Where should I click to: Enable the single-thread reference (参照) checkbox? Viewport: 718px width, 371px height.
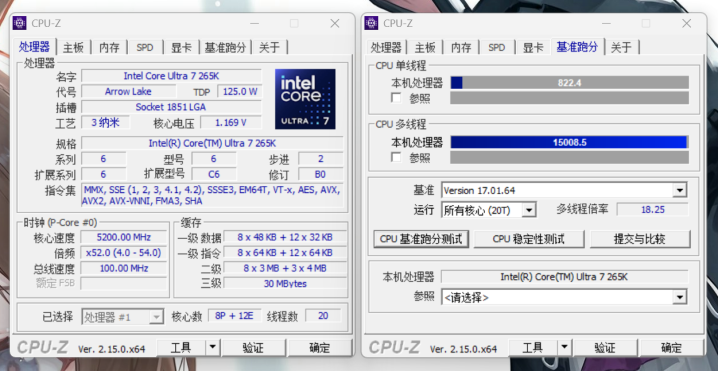[396, 98]
